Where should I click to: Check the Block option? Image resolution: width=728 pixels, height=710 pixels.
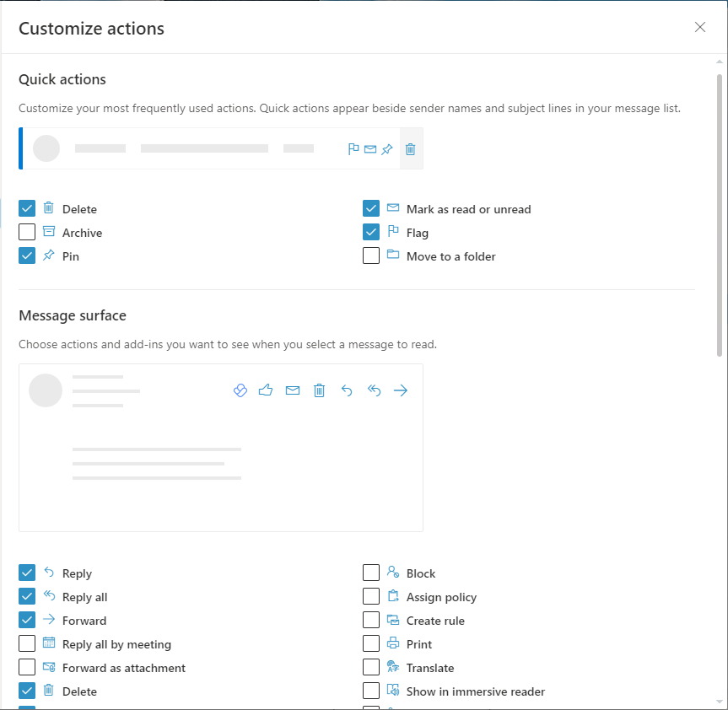[x=371, y=573]
